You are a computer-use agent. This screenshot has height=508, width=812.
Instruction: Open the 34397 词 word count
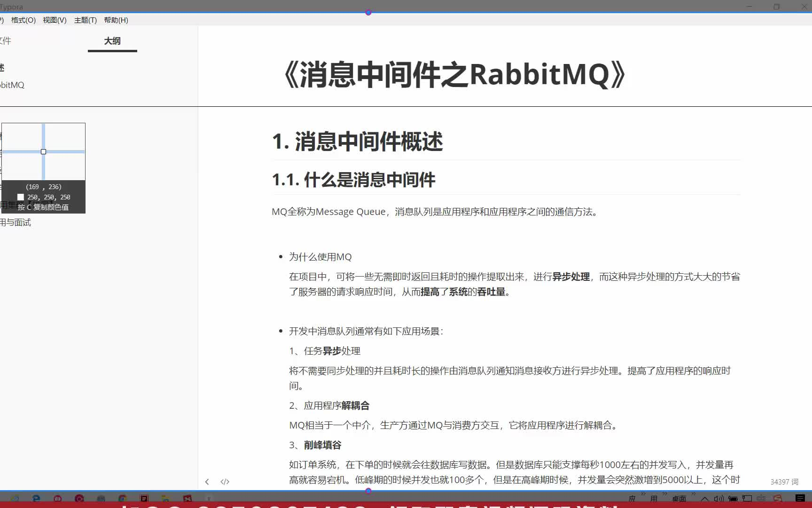click(784, 482)
